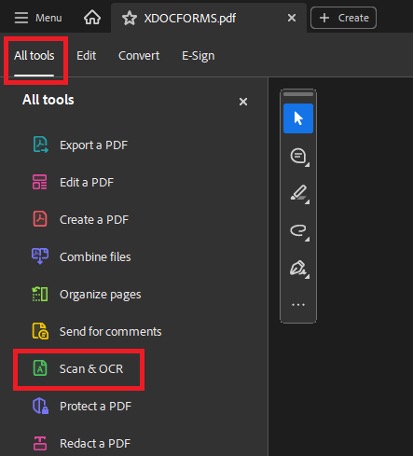Image resolution: width=414 pixels, height=456 pixels.
Task: Open the Redact a PDF tool
Action: 81,443
